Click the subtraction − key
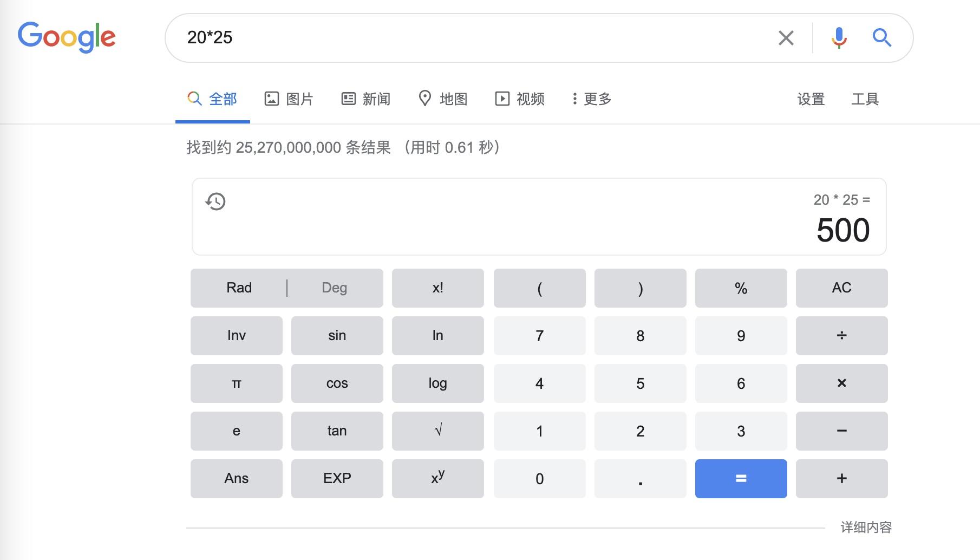This screenshot has width=980, height=560. click(842, 431)
